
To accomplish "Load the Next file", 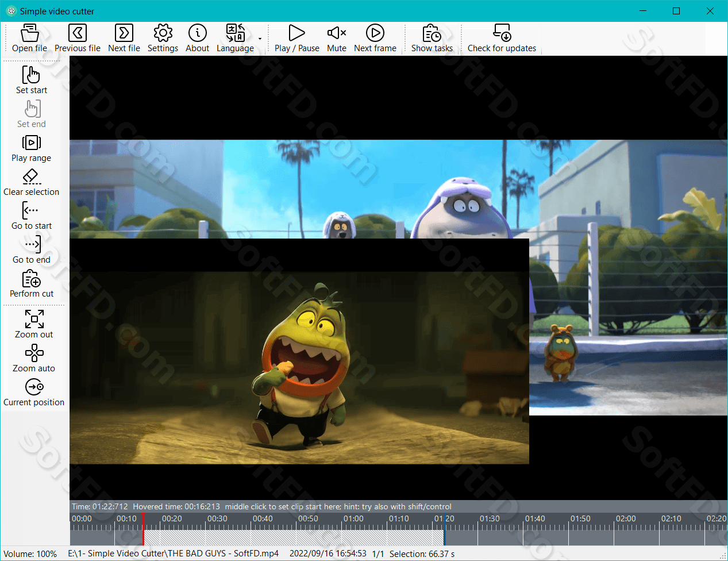I will 124,39.
